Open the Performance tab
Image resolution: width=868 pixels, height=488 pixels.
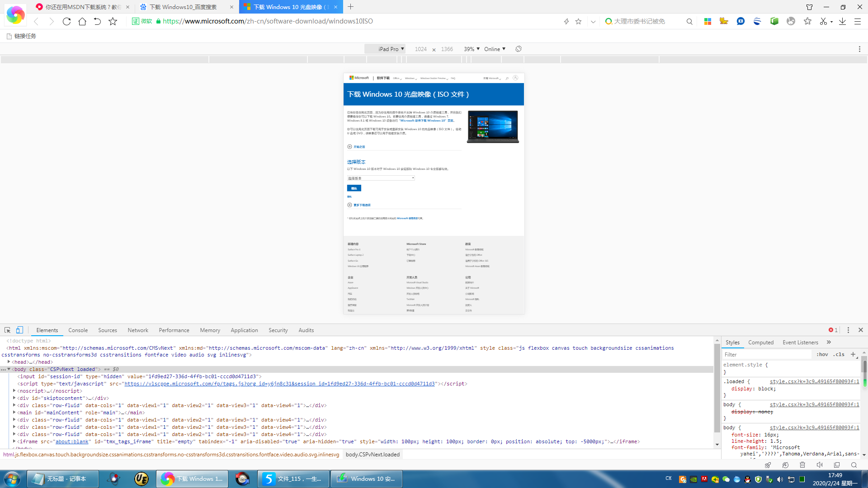[174, 330]
